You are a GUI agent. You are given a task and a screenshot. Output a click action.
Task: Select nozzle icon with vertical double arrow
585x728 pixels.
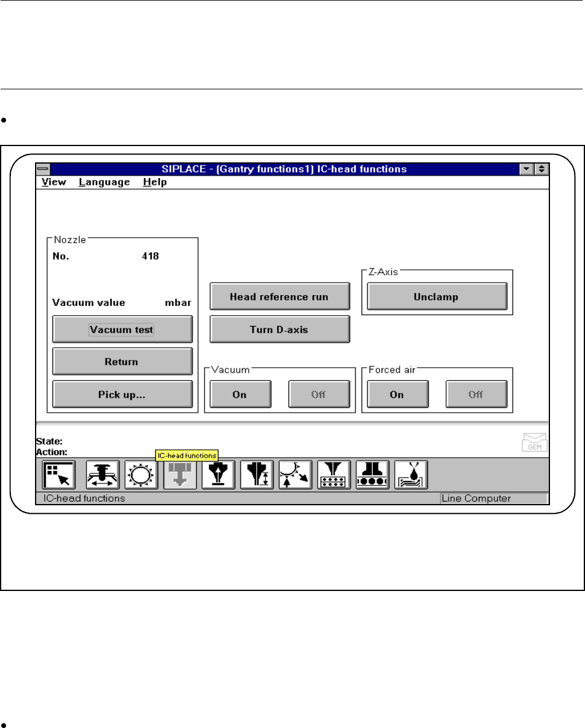pyautogui.click(x=257, y=474)
